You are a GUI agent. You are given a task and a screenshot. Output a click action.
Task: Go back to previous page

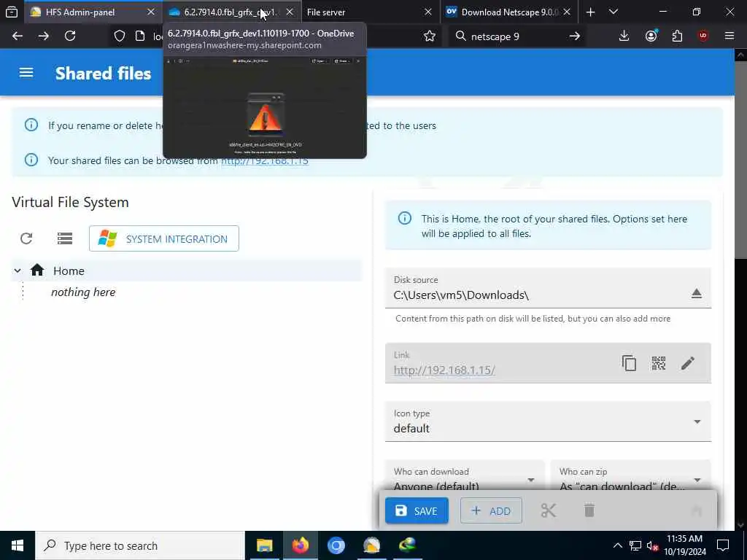pyautogui.click(x=18, y=36)
